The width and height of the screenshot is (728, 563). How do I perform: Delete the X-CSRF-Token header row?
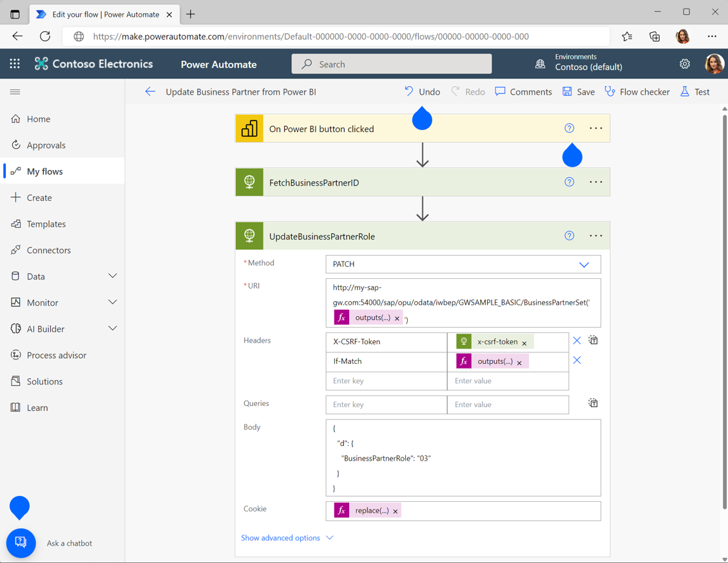[577, 341]
